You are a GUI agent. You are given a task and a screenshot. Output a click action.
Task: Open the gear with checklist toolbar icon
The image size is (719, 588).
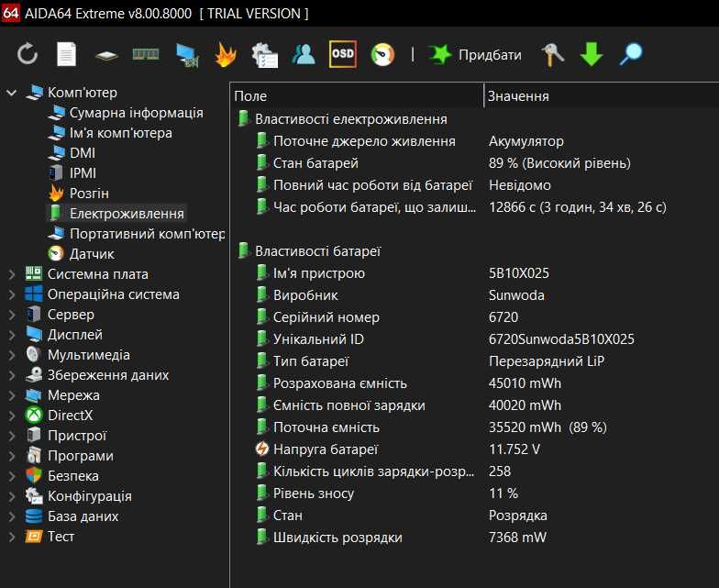tap(264, 55)
